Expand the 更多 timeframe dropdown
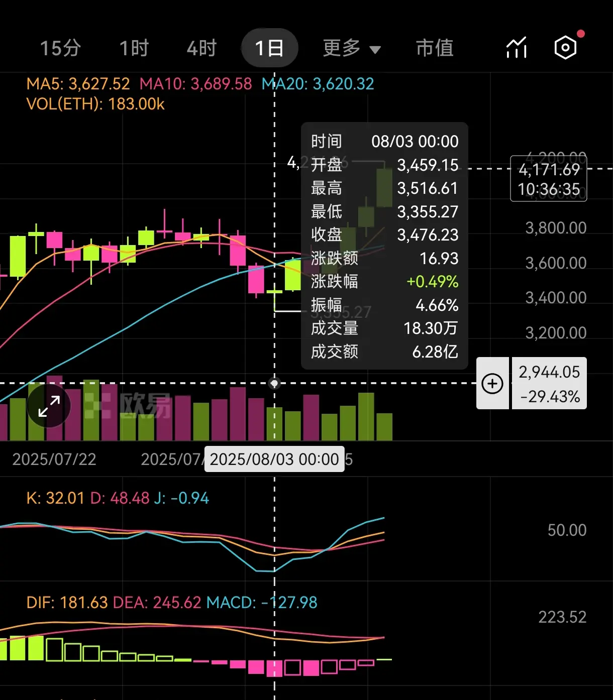The image size is (613, 700). click(352, 48)
